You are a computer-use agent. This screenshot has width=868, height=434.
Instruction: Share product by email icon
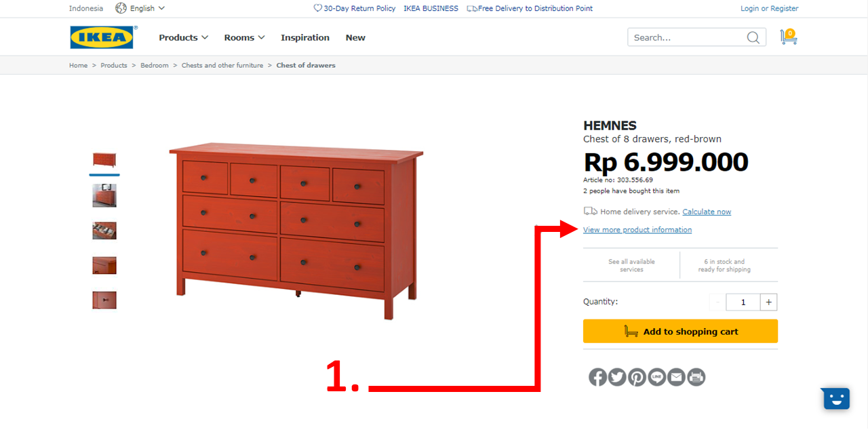[x=676, y=377]
